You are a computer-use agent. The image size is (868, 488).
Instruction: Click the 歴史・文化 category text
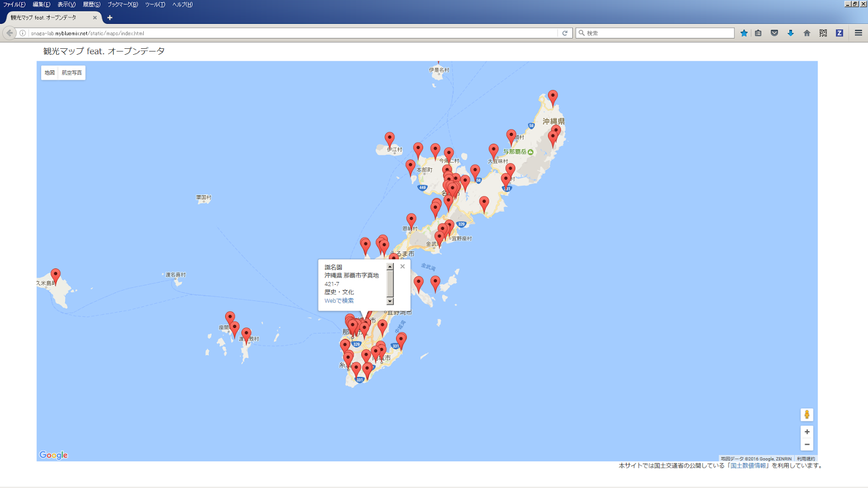[340, 292]
